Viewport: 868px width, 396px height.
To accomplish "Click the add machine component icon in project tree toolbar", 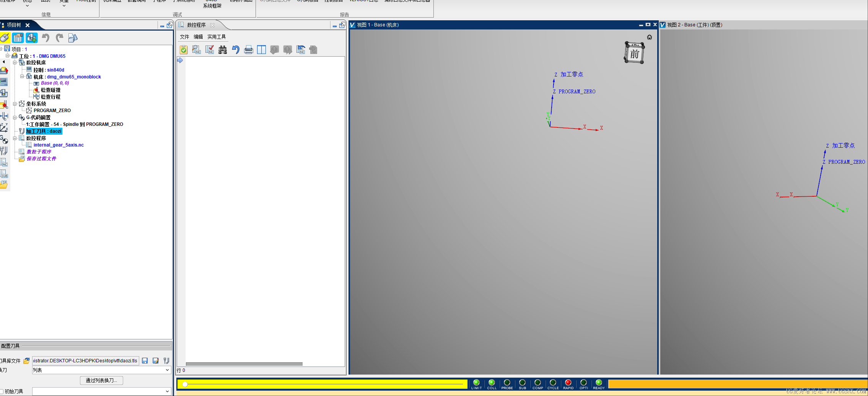I will click(x=32, y=38).
